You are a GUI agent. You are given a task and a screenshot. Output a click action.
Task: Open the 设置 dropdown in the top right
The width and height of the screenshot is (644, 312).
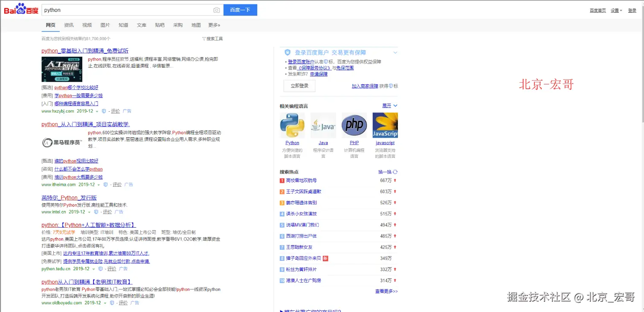click(x=616, y=11)
